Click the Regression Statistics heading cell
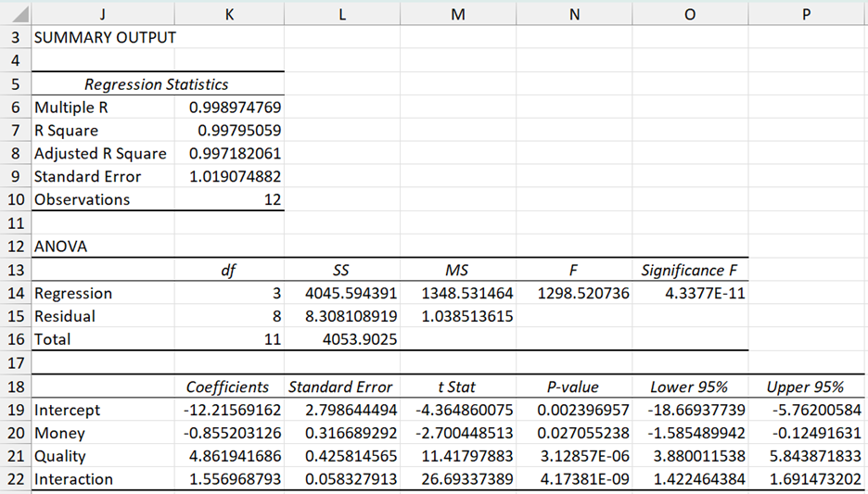This screenshot has width=868, height=494. tap(156, 84)
